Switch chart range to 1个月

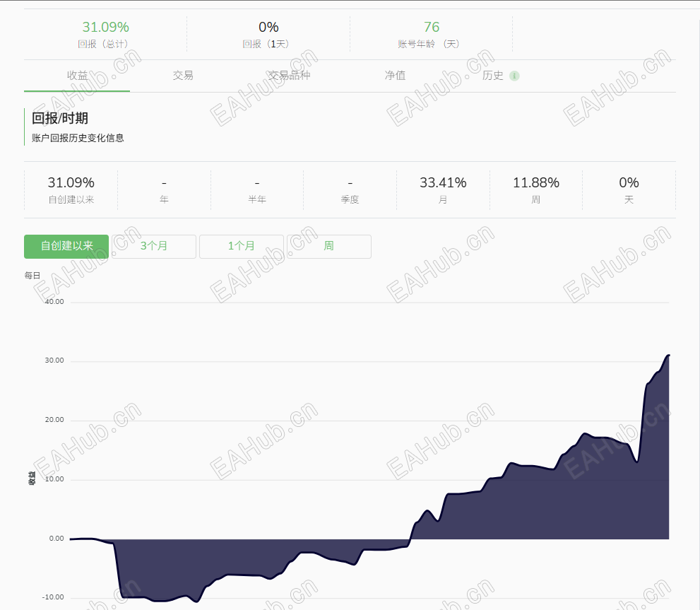tap(242, 246)
